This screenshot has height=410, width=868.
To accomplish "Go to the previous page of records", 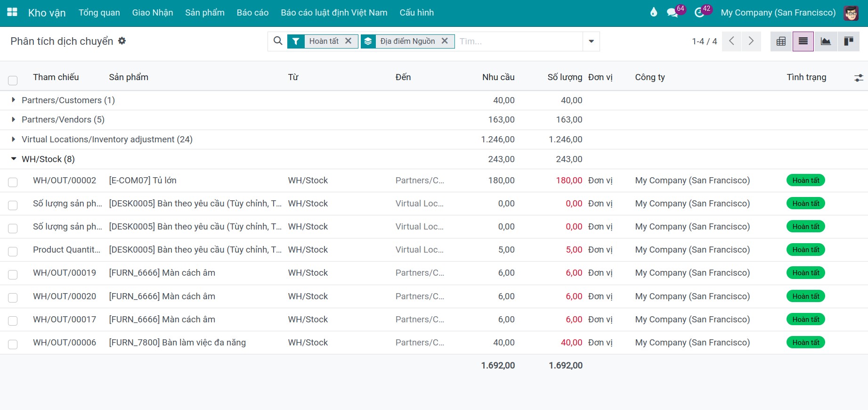I will [x=731, y=41].
